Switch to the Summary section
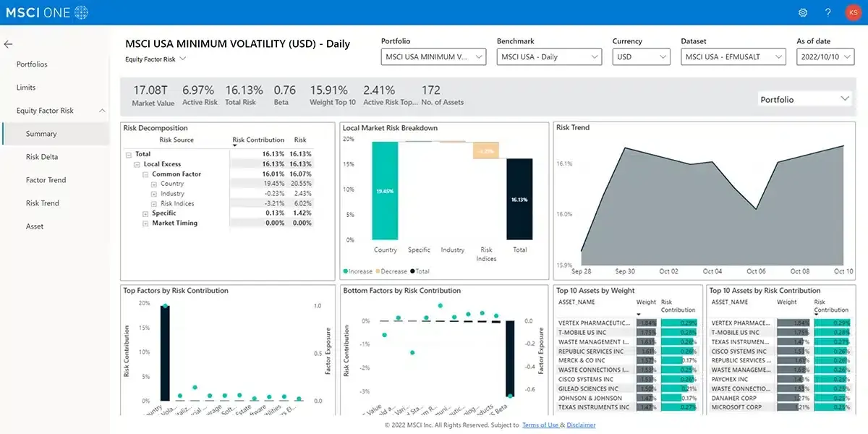The height and width of the screenshot is (434, 868). point(40,133)
